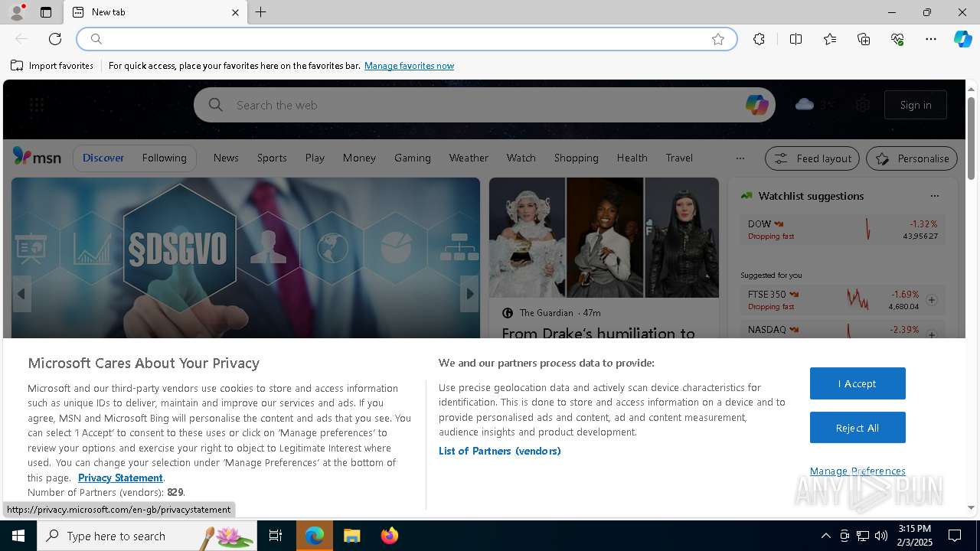The height and width of the screenshot is (551, 980).
Task: Open the Privacy Statement link
Action: coord(120,478)
